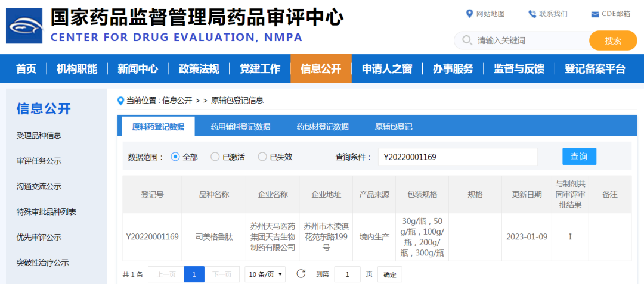This screenshot has height=284, width=644.
Task: Select the 已激活 radio option
Action: pyautogui.click(x=215, y=157)
